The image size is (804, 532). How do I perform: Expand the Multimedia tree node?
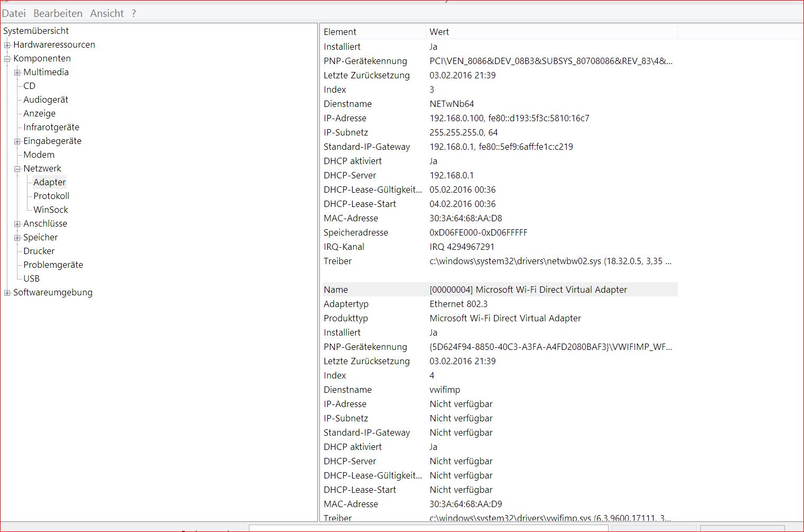click(x=17, y=72)
